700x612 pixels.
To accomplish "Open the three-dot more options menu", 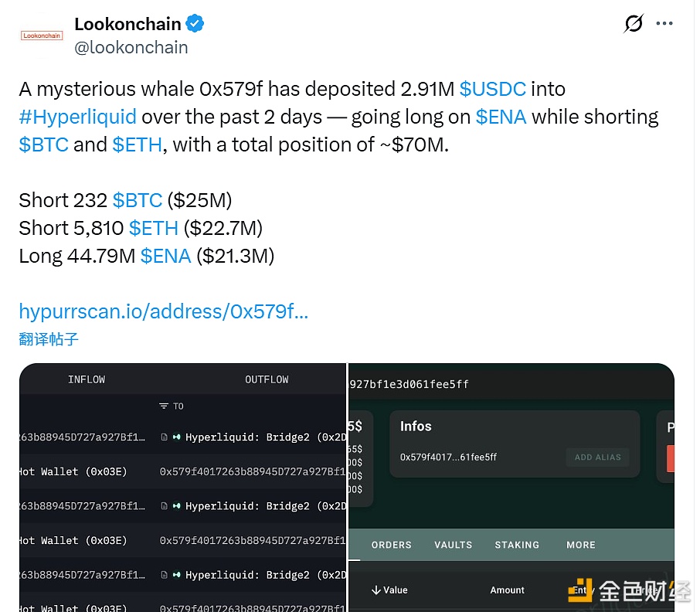I will point(664,24).
